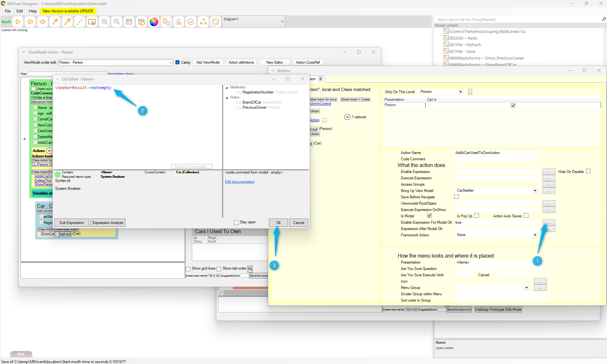The width and height of the screenshot is (607, 364).
Task: Open the Edit documentation link
Action: [x=239, y=182]
